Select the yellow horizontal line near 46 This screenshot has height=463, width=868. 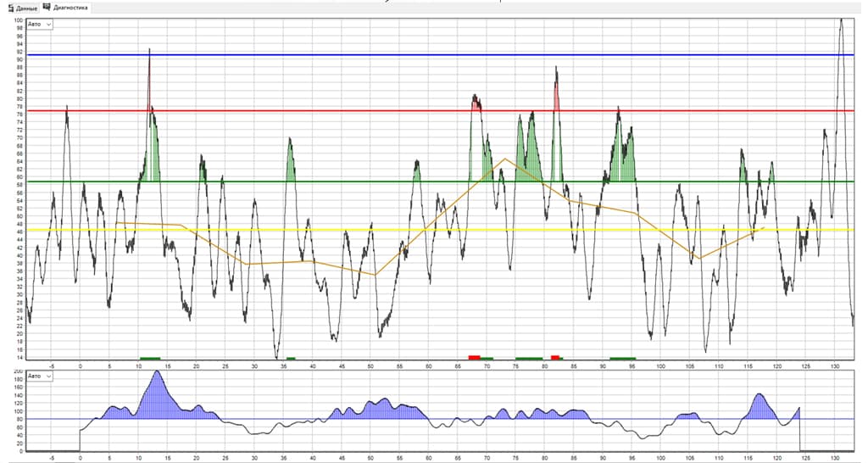440,229
